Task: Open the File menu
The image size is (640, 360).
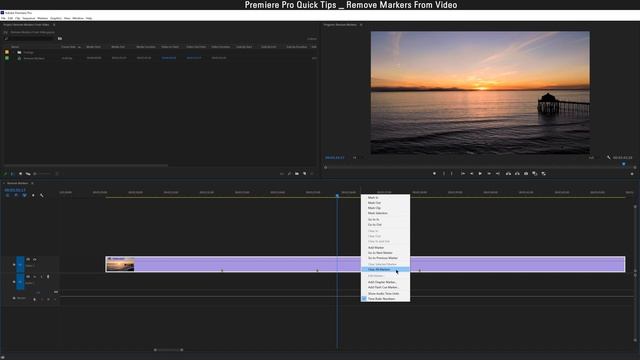Action: pyautogui.click(x=3, y=18)
